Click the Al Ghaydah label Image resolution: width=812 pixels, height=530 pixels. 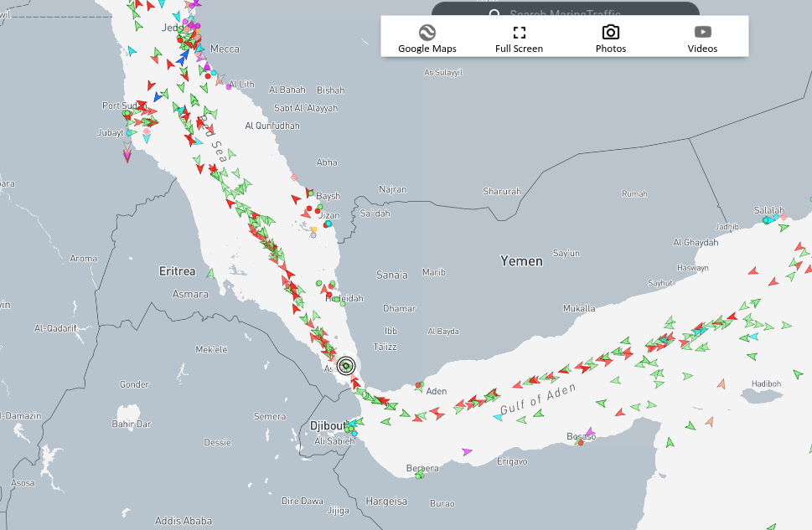696,242
